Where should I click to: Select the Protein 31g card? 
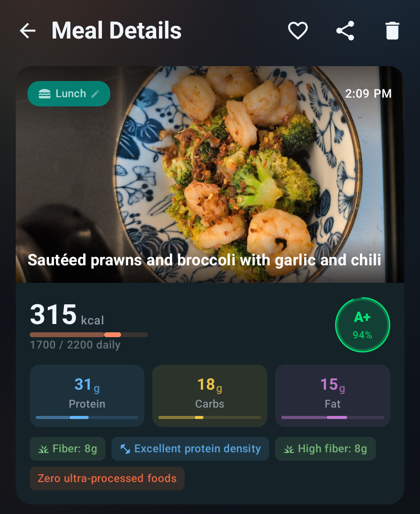87,395
